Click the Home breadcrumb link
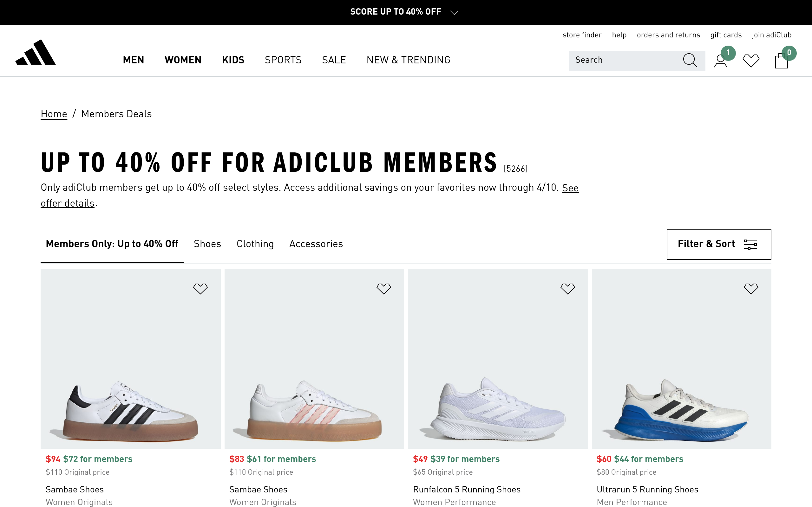The image size is (812, 507). 54,114
